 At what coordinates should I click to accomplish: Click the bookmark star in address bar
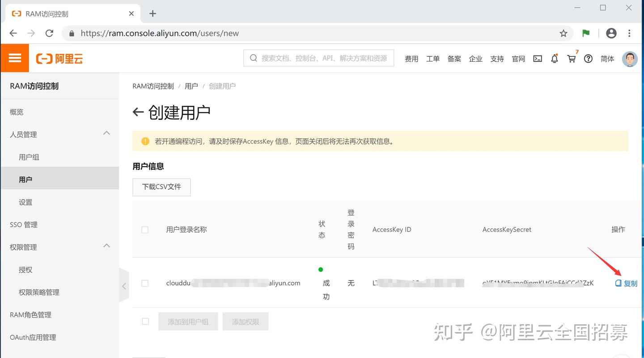pyautogui.click(x=563, y=33)
